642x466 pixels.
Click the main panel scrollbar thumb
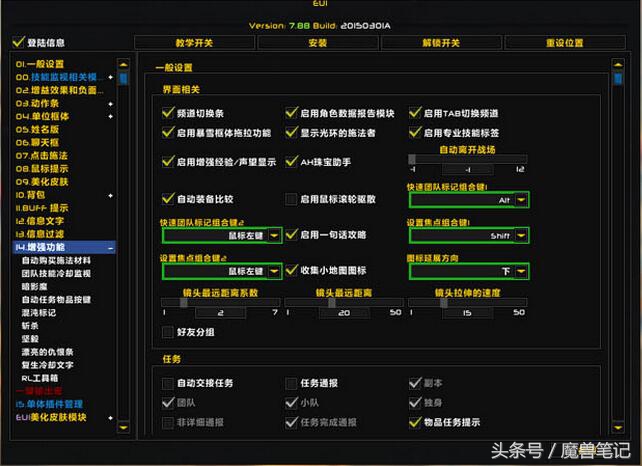[x=618, y=78]
